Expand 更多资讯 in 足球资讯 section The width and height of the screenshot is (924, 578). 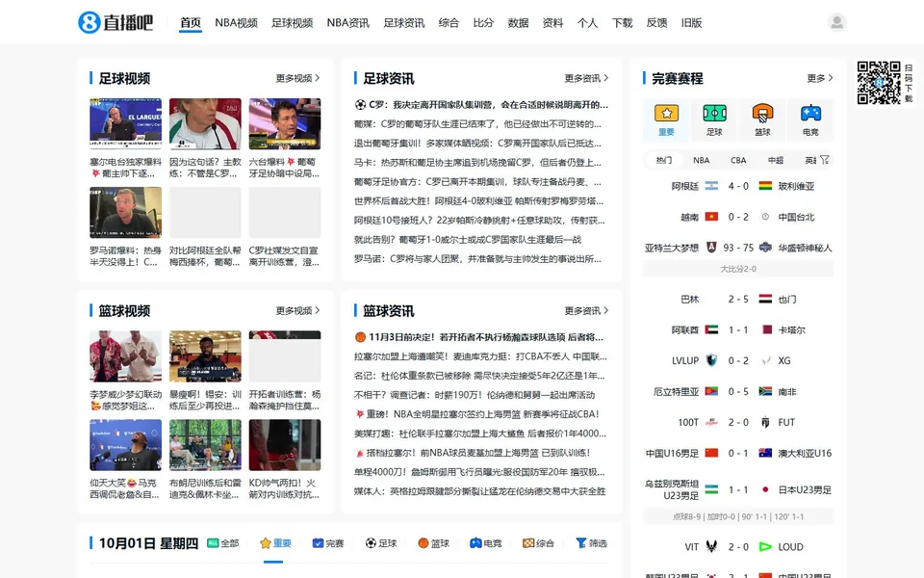[586, 78]
